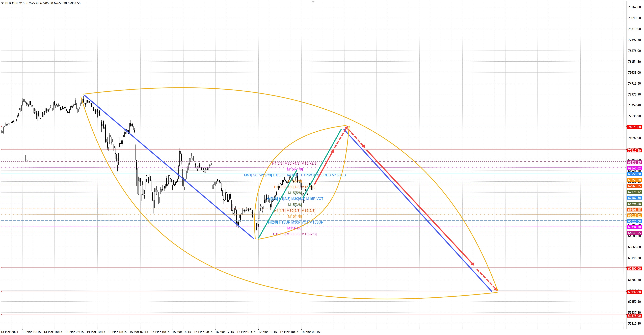This screenshot has width=644, height=335.
Task: Click the 18 Mar 02:15 time axis label
Action: coord(310,332)
